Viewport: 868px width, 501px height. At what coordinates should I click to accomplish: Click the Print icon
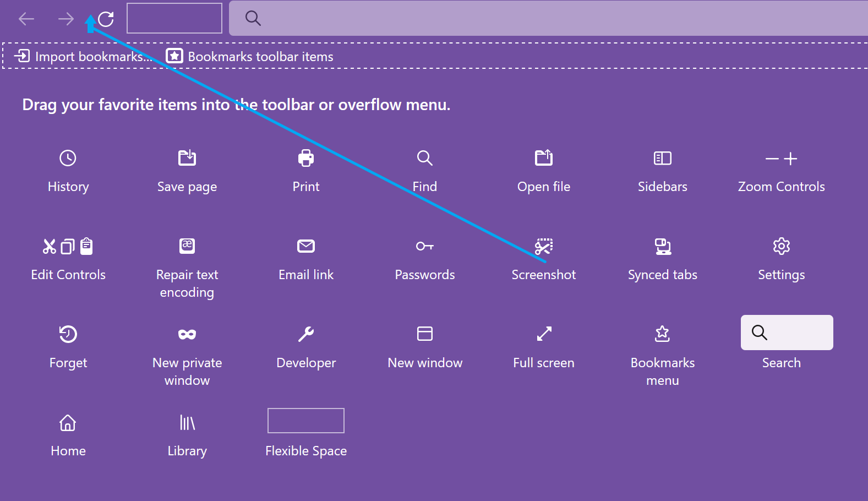click(306, 159)
